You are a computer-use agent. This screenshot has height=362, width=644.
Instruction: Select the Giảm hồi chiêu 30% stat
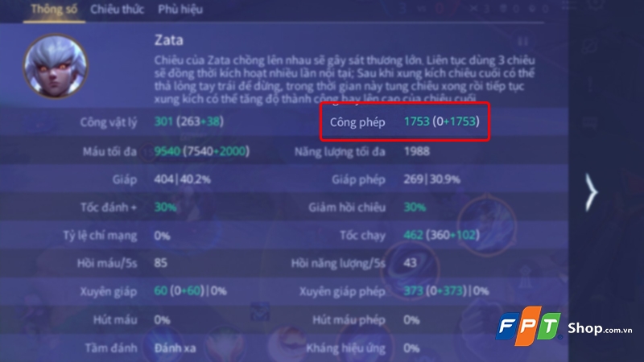[367, 208]
